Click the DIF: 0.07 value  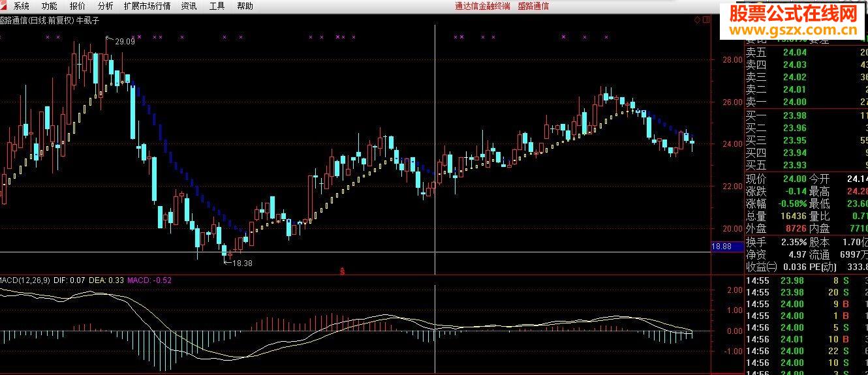[70, 280]
